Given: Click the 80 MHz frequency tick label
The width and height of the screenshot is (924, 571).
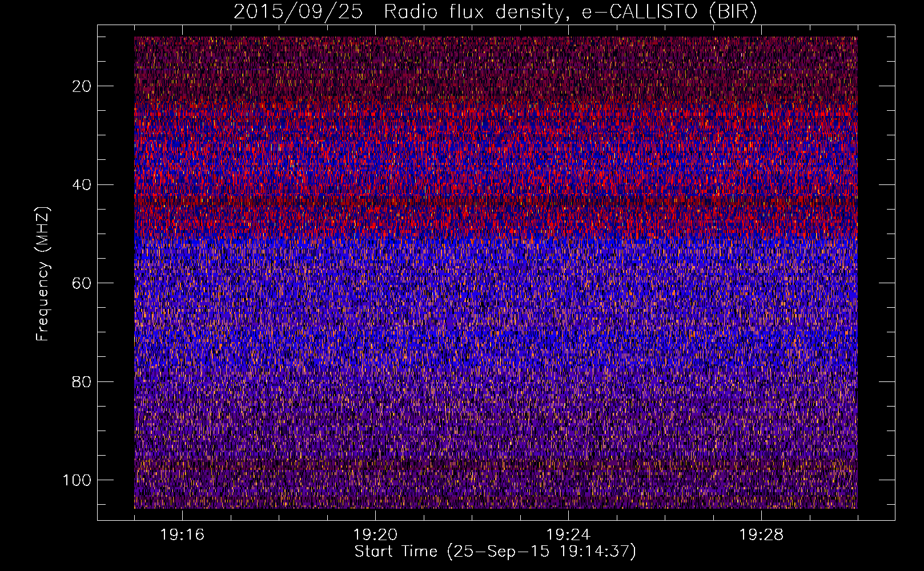Looking at the screenshot, I should [x=82, y=381].
